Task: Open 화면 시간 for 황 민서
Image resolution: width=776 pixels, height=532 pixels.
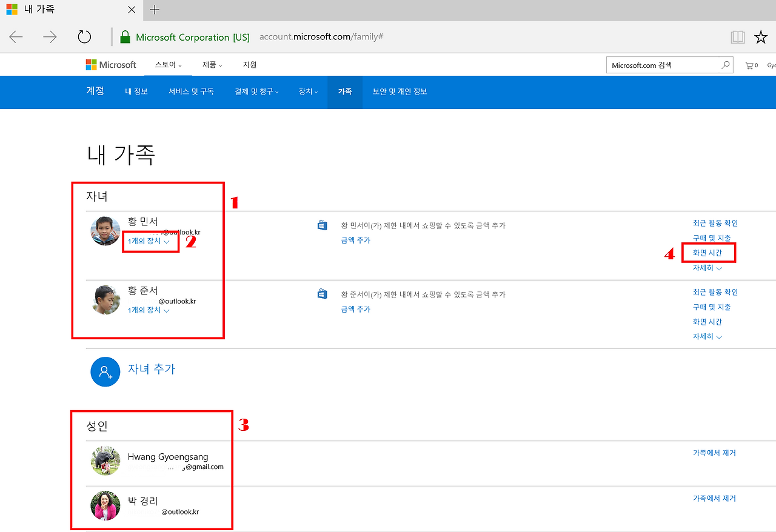Action: coord(707,253)
